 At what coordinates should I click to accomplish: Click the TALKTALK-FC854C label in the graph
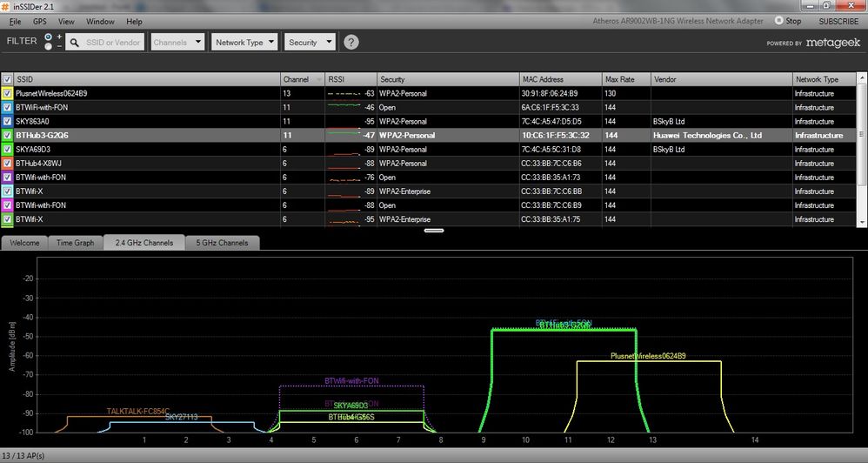(138, 412)
